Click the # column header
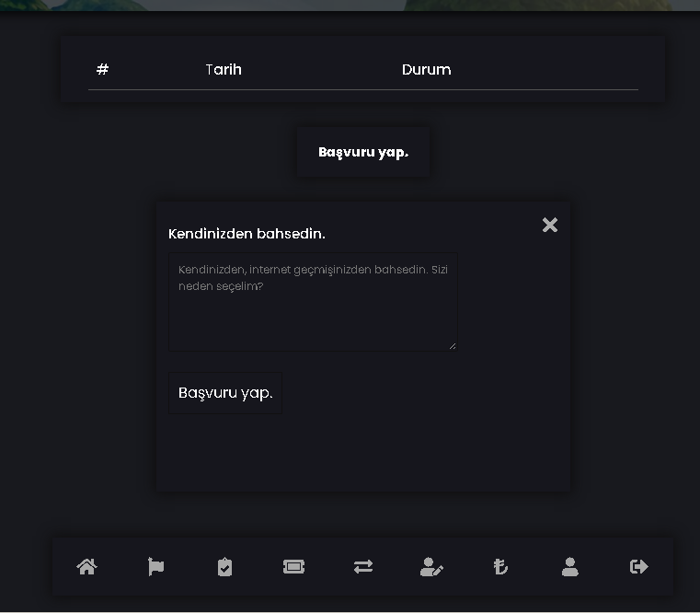Viewport: 700px width, 614px height. 103,69
